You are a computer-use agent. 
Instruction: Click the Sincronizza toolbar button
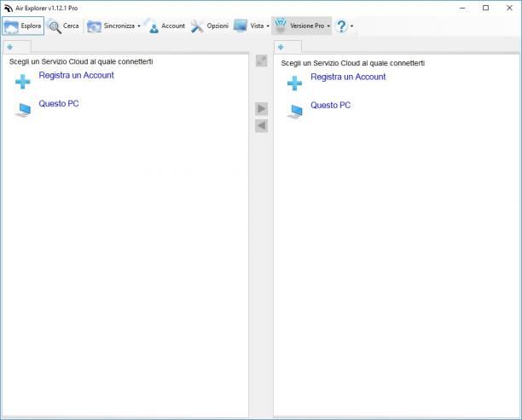pyautogui.click(x=111, y=26)
